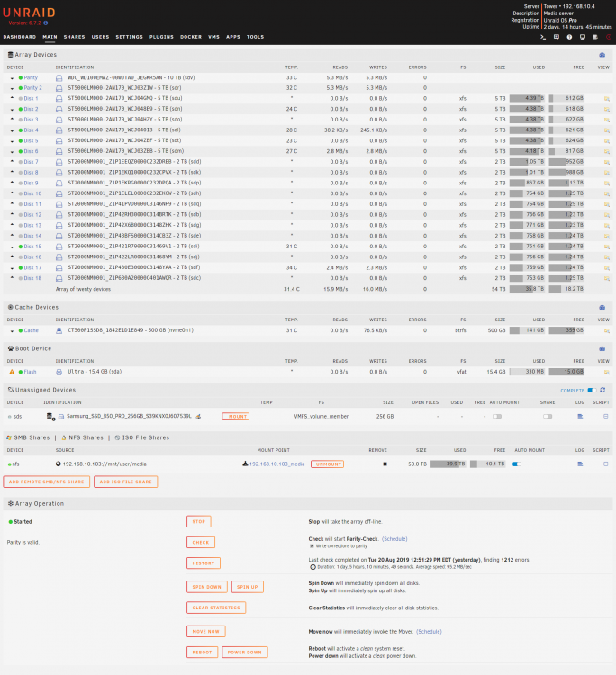Open the info icon in header toolbar
The image size is (616, 675).
coord(569,37)
